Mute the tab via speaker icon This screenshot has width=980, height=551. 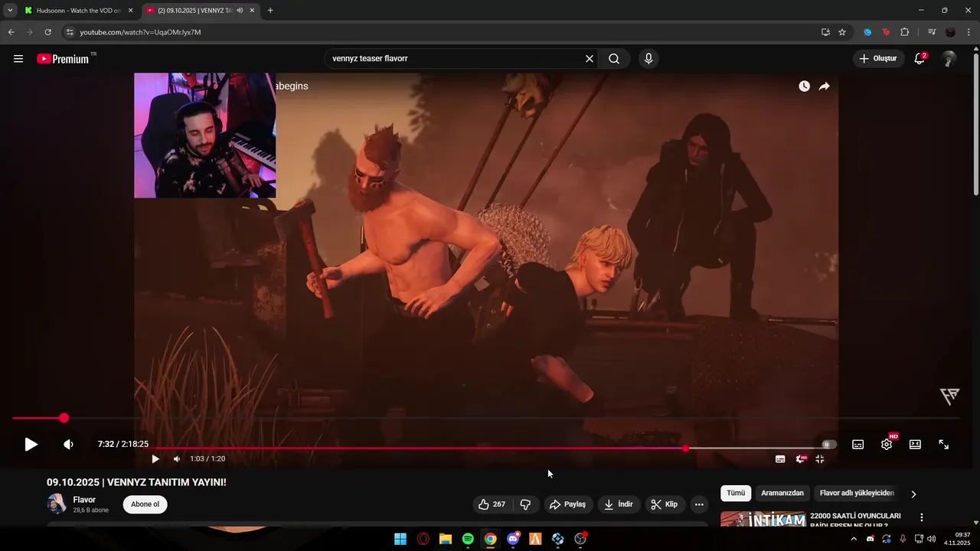[240, 11]
